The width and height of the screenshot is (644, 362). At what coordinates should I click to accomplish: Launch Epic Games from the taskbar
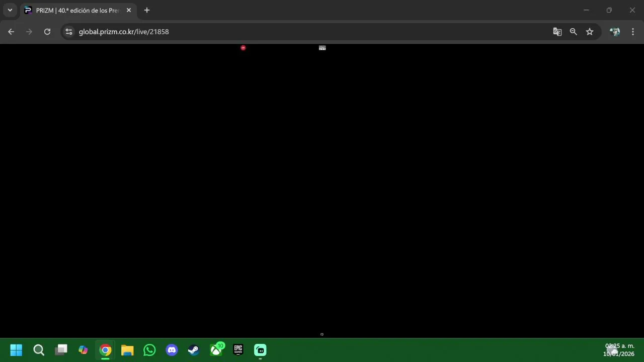click(238, 350)
